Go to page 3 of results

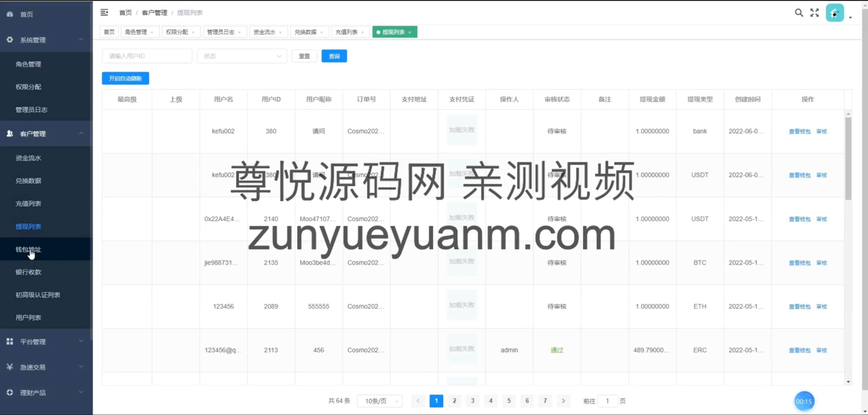[x=472, y=401]
